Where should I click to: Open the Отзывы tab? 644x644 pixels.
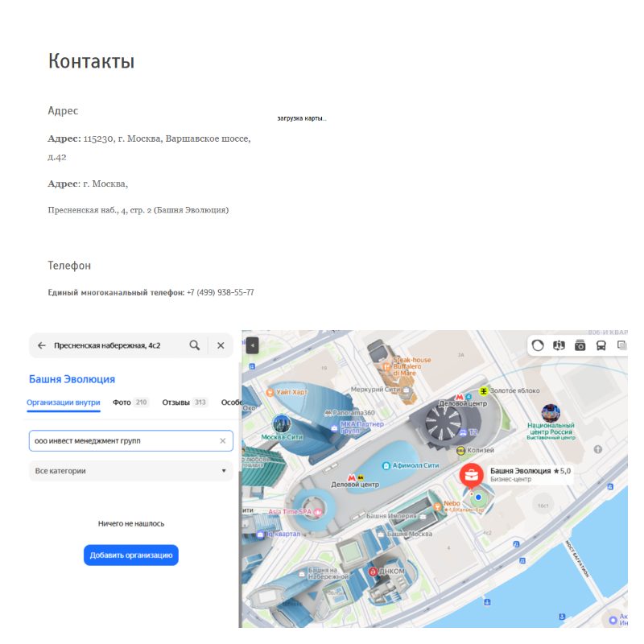coord(175,402)
